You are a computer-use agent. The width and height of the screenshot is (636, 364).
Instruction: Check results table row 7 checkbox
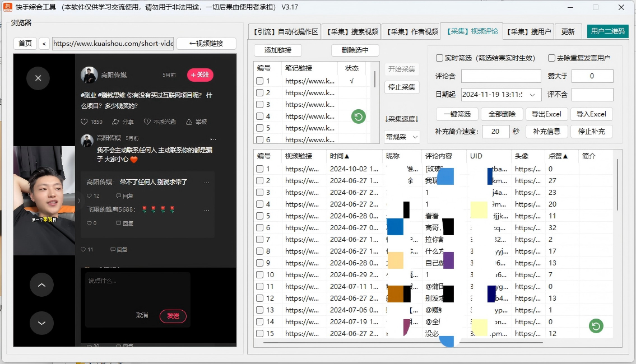click(x=260, y=240)
